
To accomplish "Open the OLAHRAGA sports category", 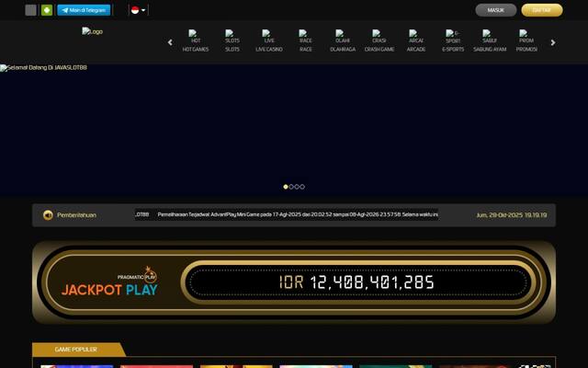I will tap(343, 40).
